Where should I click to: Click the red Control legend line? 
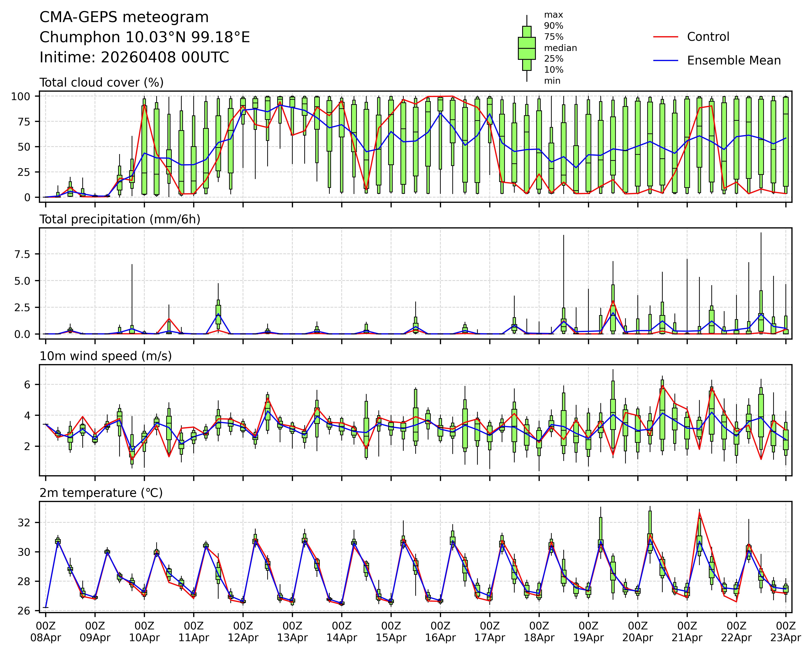(x=665, y=37)
